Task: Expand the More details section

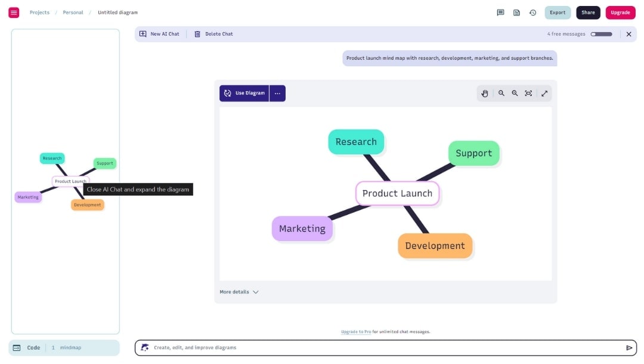Action: coord(239,292)
